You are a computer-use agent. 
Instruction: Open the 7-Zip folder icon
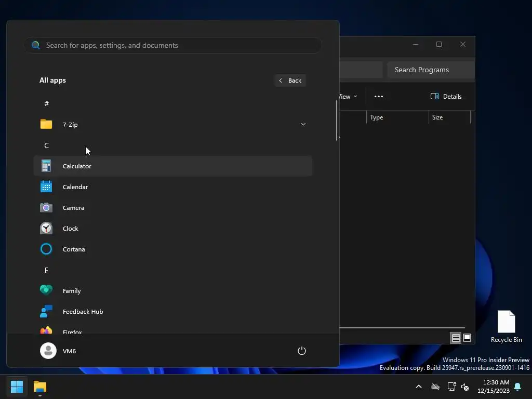click(x=46, y=124)
